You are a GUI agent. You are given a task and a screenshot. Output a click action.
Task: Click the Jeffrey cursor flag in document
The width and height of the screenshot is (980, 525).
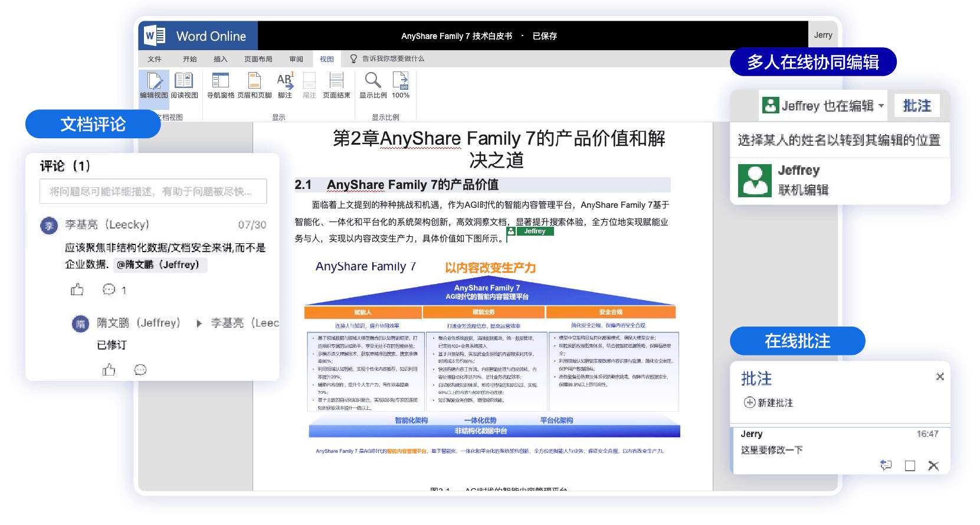point(530,231)
